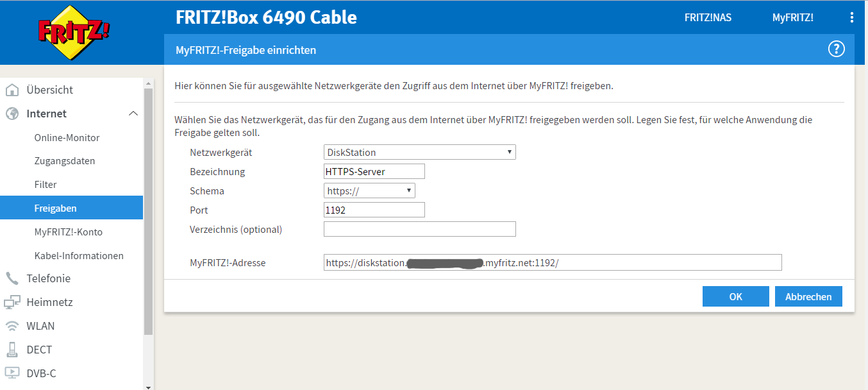Click the Übersicht home icon
This screenshot has height=390, width=868.
click(12, 90)
